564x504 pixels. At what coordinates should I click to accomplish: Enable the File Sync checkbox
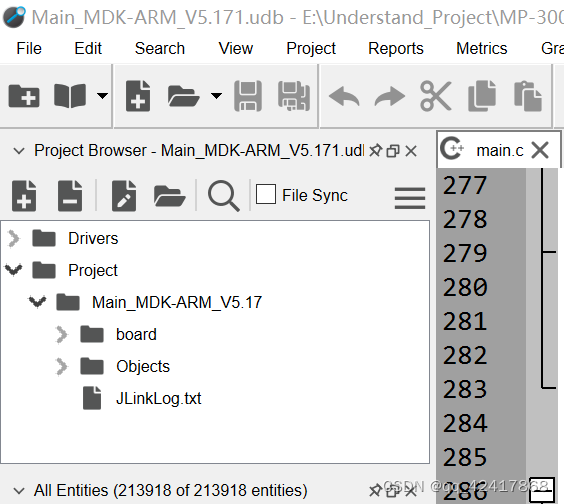tap(266, 194)
